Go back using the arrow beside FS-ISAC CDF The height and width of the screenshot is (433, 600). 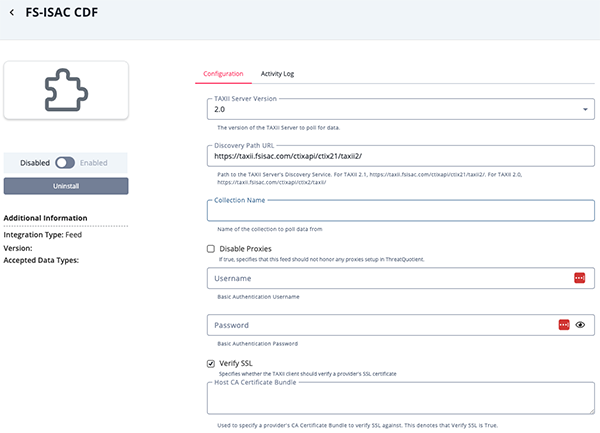[12, 13]
